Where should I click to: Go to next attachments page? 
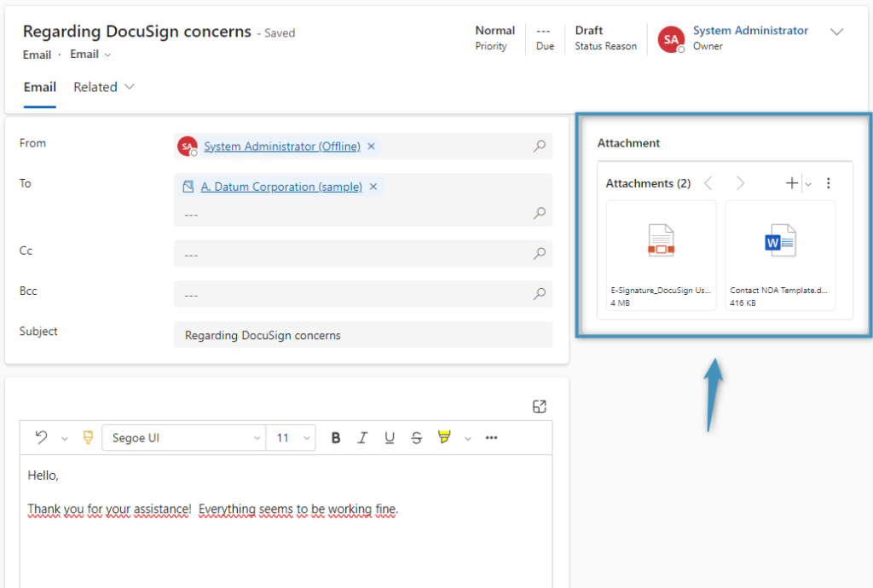point(740,183)
